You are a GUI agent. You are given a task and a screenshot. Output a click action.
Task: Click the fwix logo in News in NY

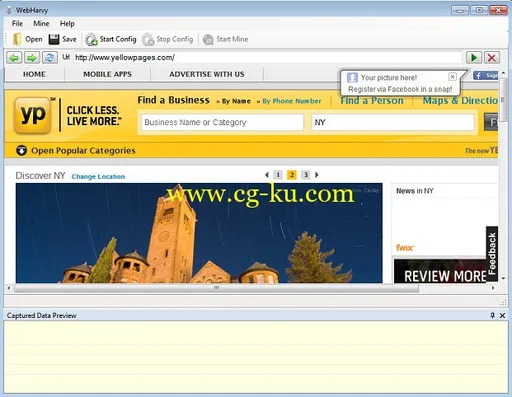(405, 248)
